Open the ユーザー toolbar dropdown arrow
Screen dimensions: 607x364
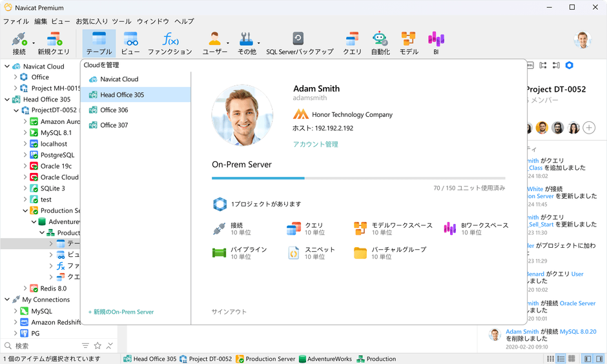point(227,43)
